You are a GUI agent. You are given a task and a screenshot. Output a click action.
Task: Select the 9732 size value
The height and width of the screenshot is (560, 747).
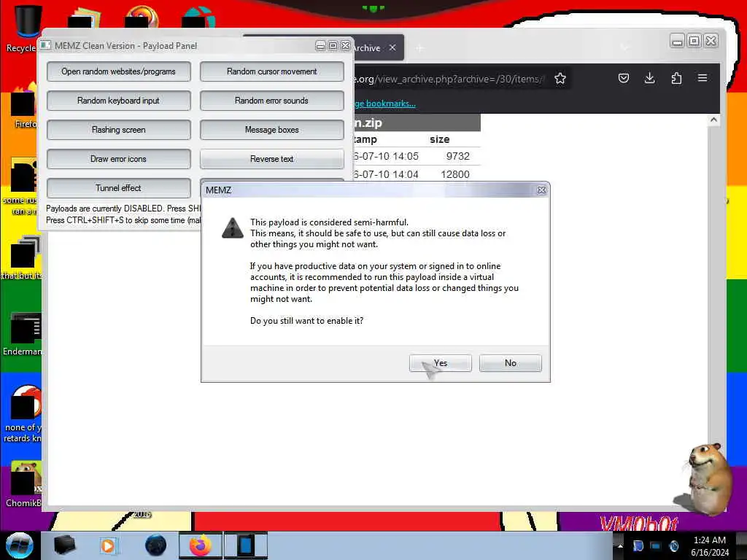[x=458, y=156]
